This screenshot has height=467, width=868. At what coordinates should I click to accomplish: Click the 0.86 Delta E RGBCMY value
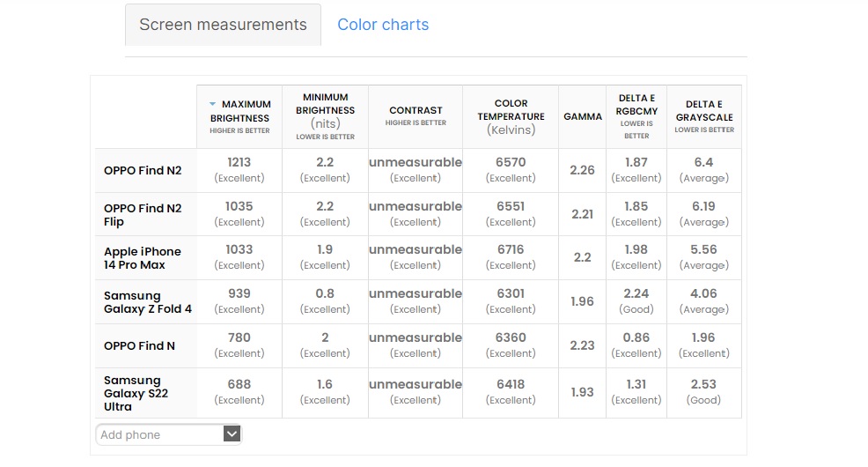636,337
